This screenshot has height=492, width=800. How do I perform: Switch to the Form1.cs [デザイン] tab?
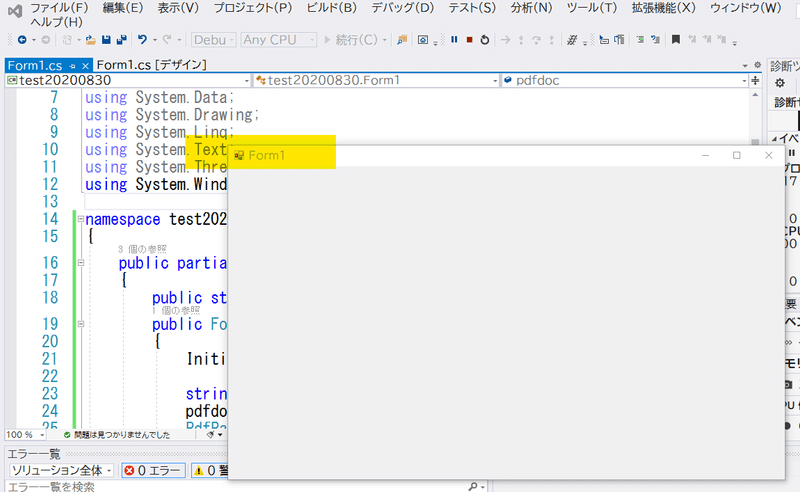click(152, 65)
